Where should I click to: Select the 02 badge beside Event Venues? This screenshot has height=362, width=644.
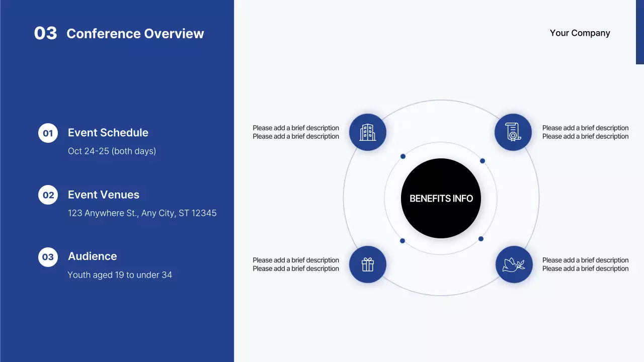point(48,195)
